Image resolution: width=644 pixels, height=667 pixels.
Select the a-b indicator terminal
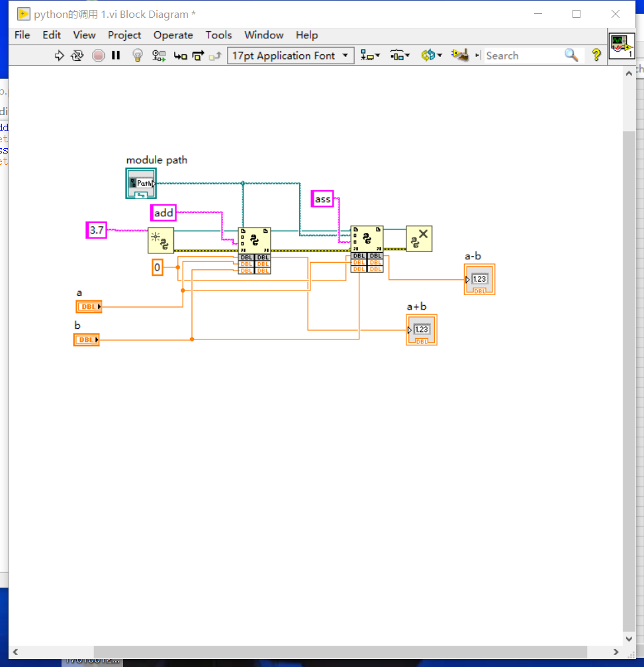pyautogui.click(x=479, y=279)
